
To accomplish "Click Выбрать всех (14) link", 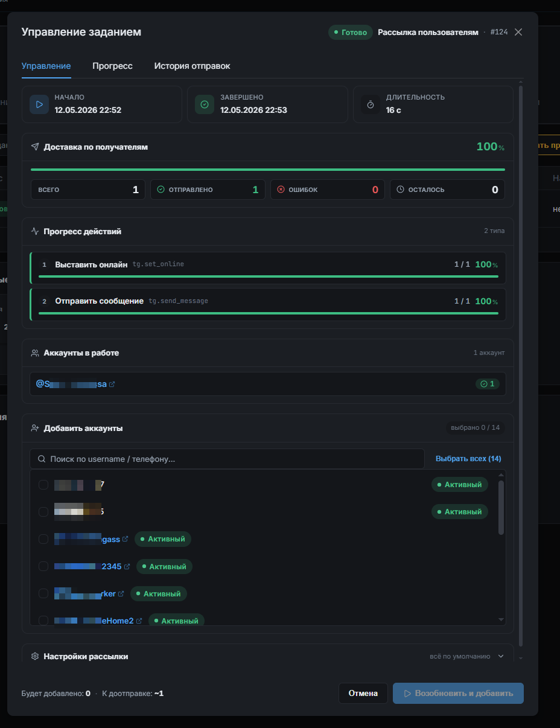I will (x=468, y=459).
